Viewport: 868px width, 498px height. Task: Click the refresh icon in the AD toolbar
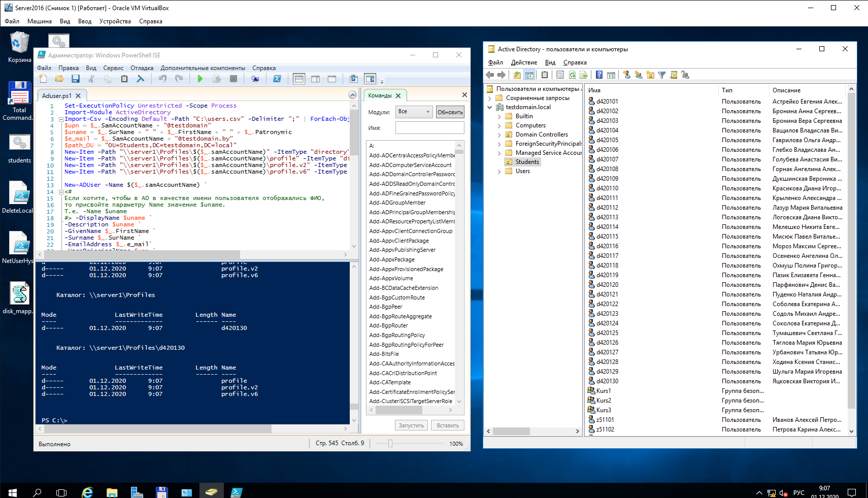click(x=572, y=75)
